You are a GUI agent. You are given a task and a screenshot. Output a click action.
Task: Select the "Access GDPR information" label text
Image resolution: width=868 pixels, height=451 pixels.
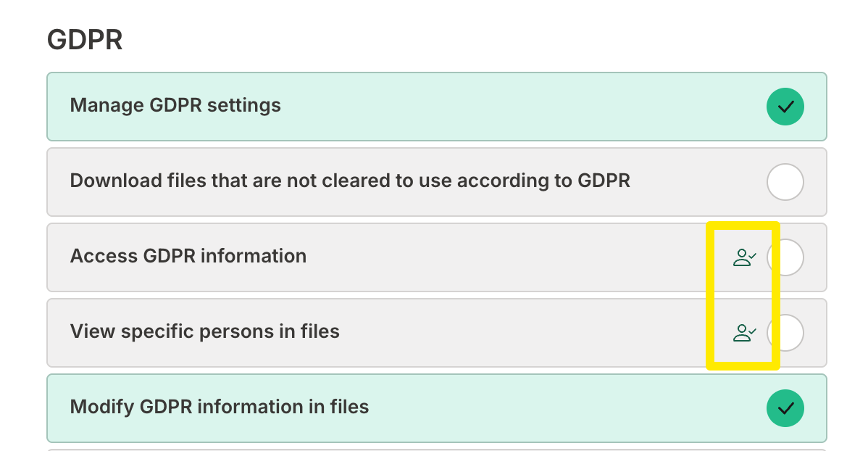[188, 257]
